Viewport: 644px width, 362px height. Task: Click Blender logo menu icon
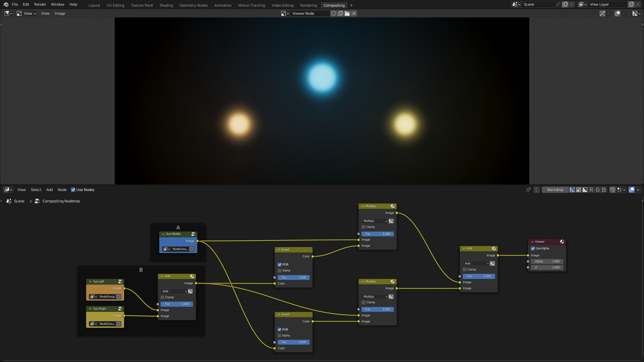click(6, 4)
